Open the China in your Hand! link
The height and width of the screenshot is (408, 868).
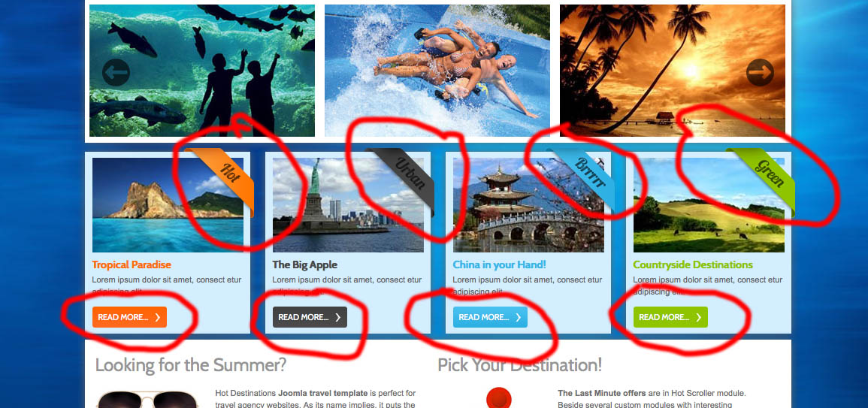tap(499, 264)
